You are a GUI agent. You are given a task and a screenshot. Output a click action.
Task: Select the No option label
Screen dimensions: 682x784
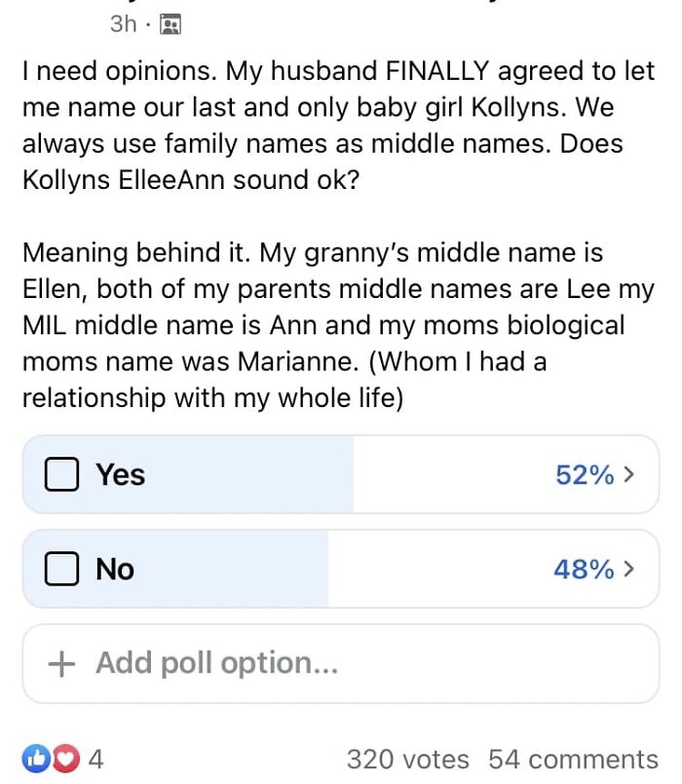pyautogui.click(x=115, y=569)
